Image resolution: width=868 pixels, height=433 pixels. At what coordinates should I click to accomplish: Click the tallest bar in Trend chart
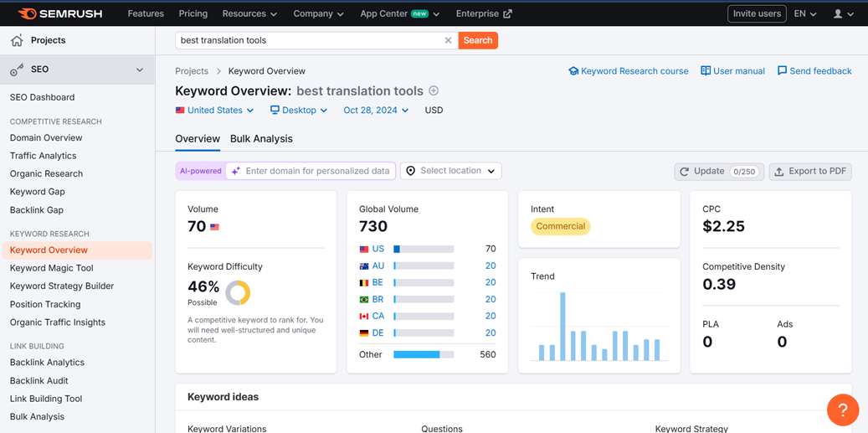coord(563,327)
